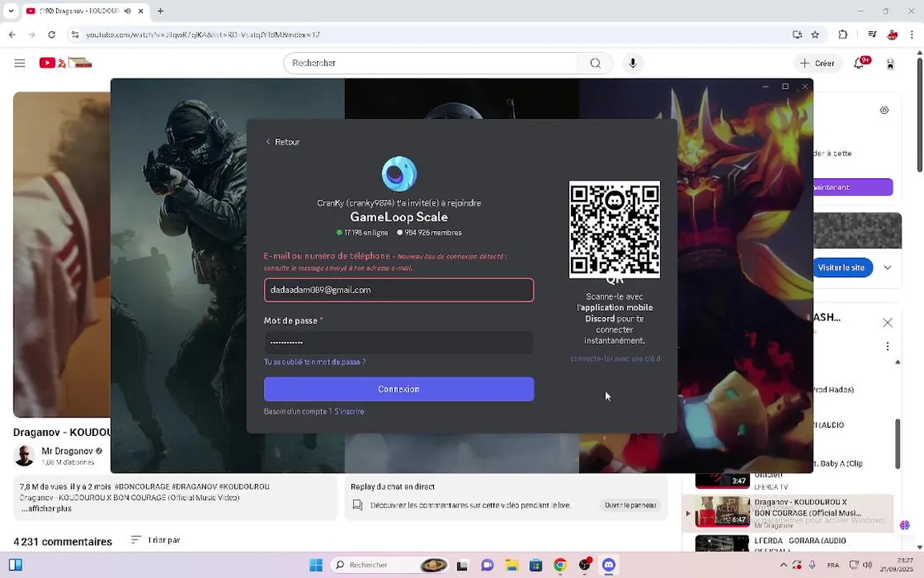Click the GameLoop Scale server icon

pos(399,173)
